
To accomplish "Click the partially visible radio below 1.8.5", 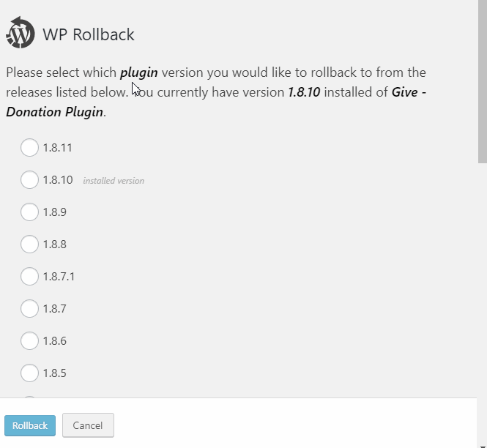I will 29,397.
